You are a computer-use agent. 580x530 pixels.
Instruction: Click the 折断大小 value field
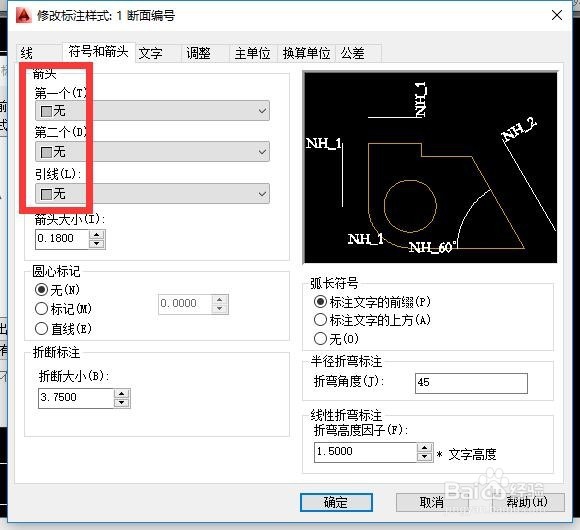coord(76,398)
